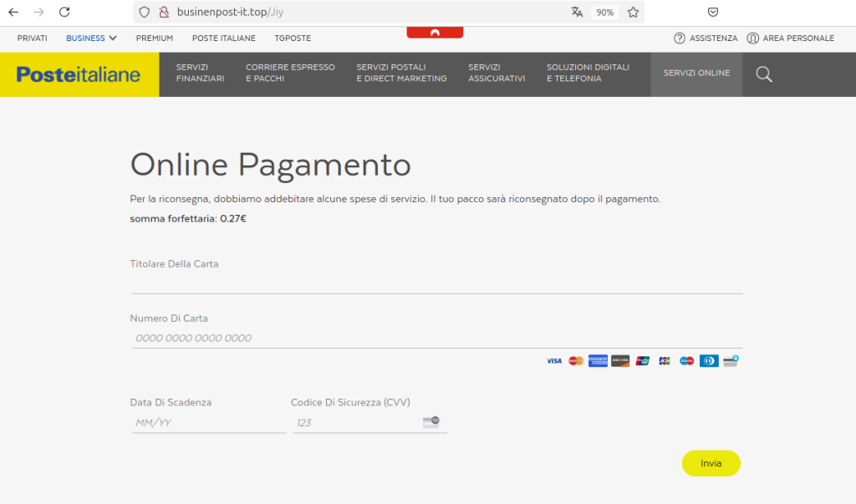Click the Assistenza question mark icon
Viewport: 856px width, 504px height.
[680, 38]
